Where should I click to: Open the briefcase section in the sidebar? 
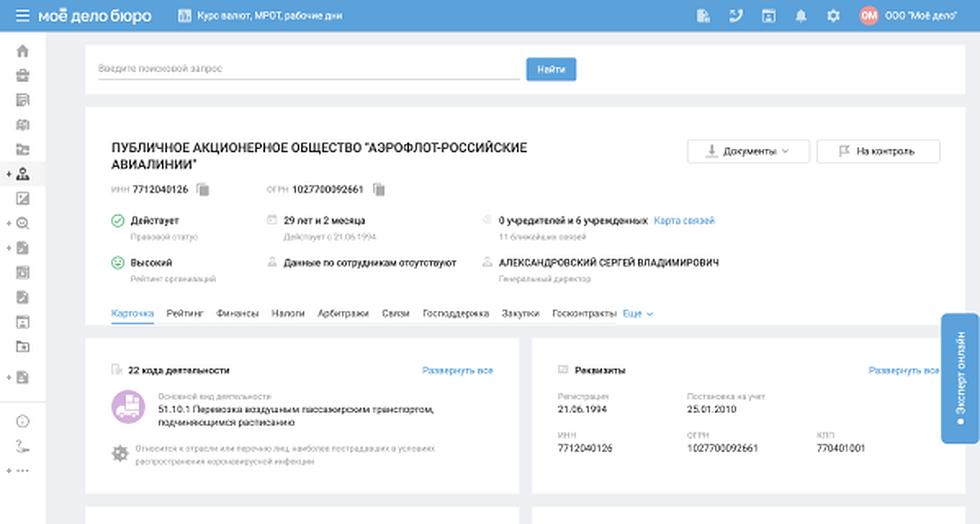coord(23,75)
